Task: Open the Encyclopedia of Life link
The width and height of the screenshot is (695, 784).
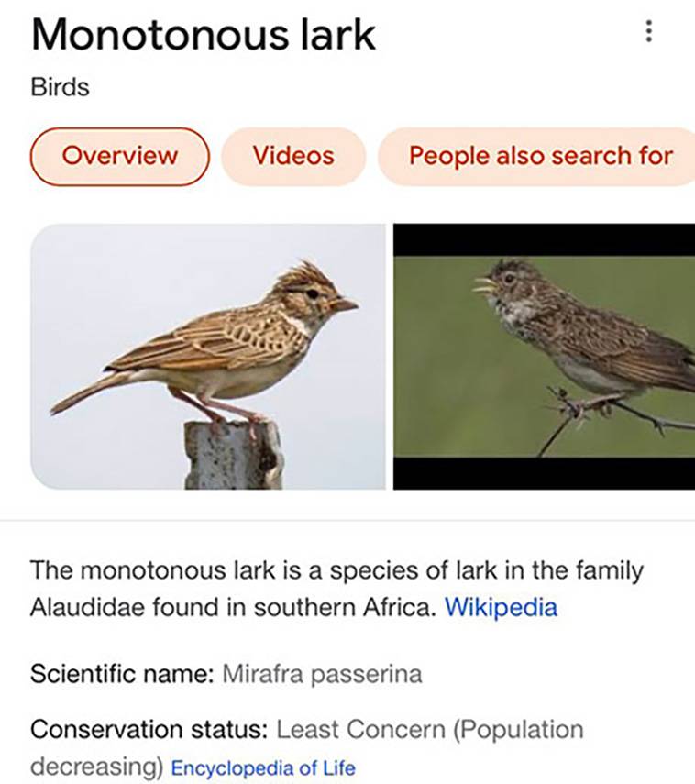Action: click(x=263, y=768)
